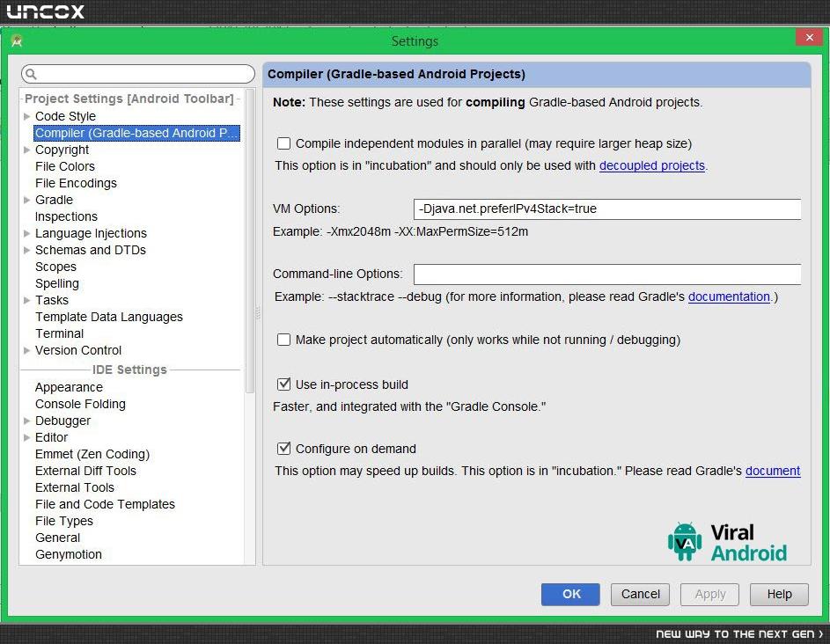Open Emmet (Zen Coding) settings
The image size is (830, 644).
tap(92, 454)
